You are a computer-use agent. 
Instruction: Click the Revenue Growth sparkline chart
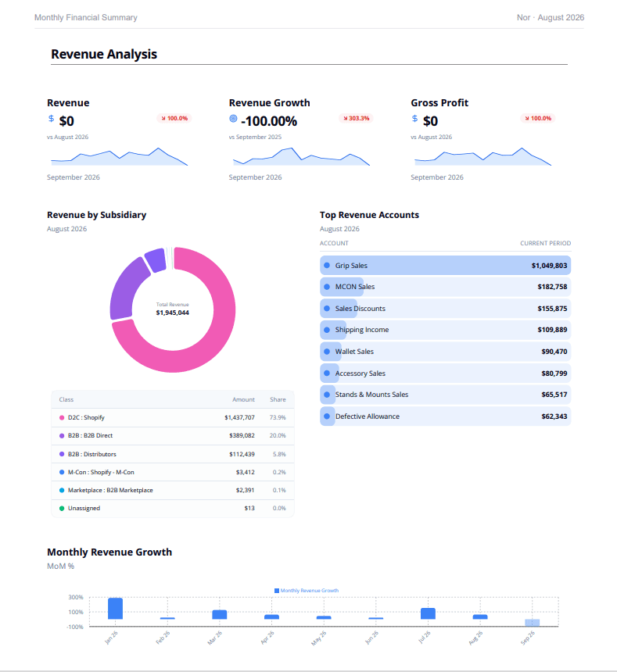[301, 157]
